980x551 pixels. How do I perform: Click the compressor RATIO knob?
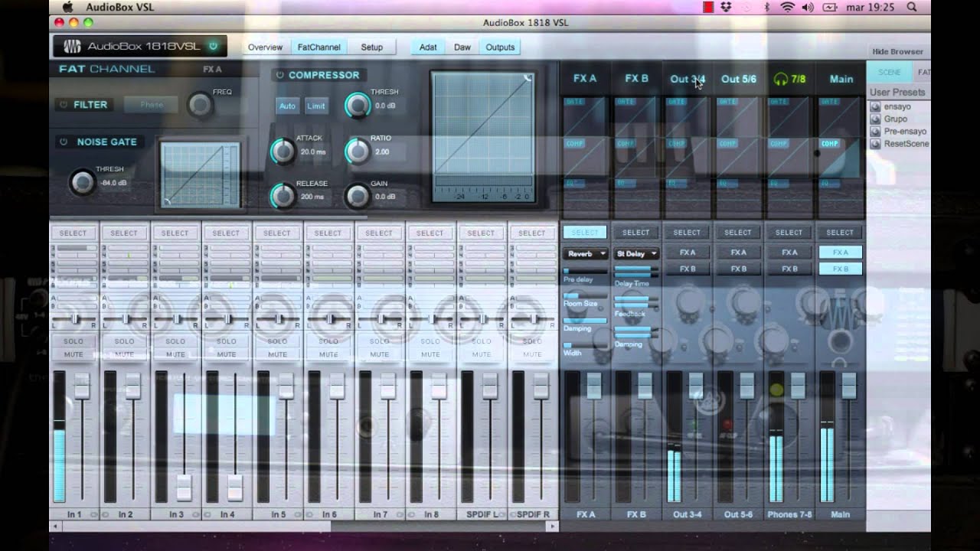[x=357, y=151]
